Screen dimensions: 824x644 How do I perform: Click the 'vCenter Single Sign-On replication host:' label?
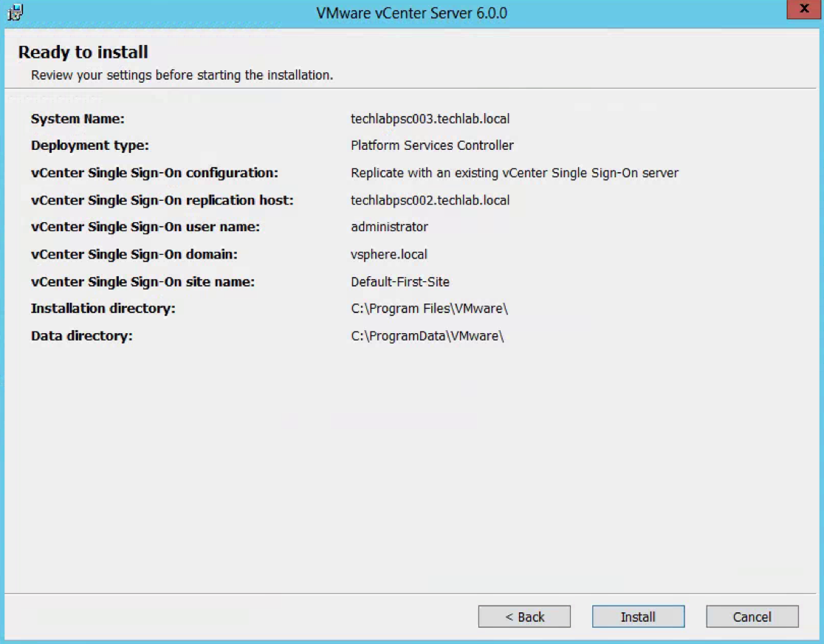[162, 200]
